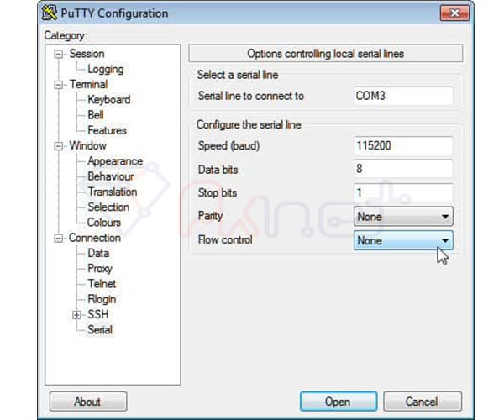
Task: Open the Proxy settings category
Action: (x=100, y=269)
